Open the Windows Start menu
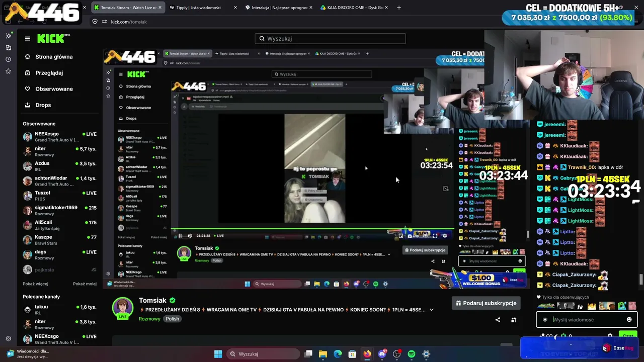The image size is (644, 362). [x=218, y=354]
